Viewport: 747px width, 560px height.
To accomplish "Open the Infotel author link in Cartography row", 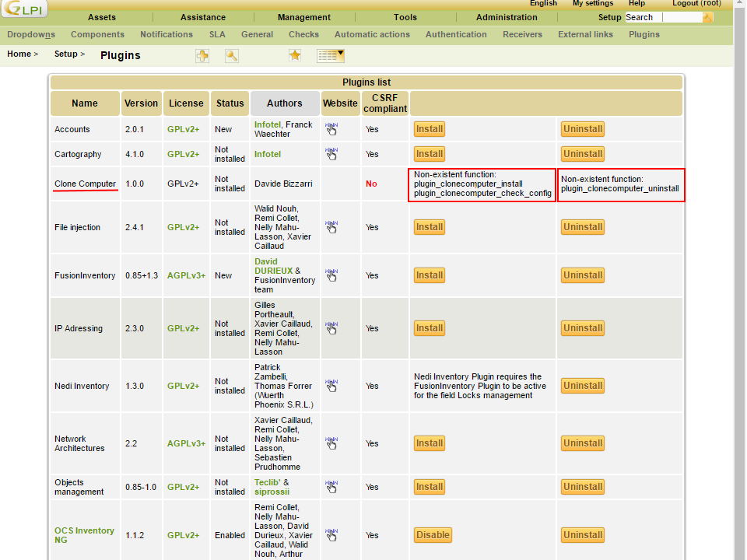I will [x=267, y=154].
